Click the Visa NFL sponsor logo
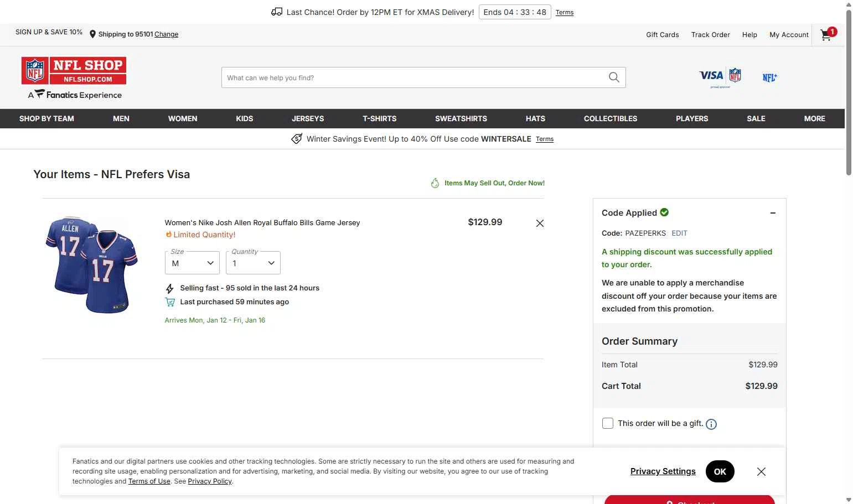The height and width of the screenshot is (504, 853). 720,77
